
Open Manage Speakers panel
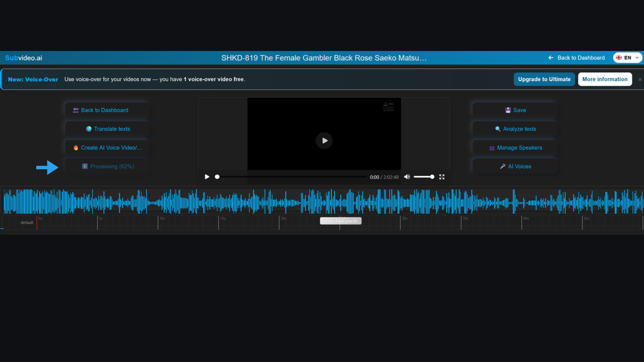(515, 148)
